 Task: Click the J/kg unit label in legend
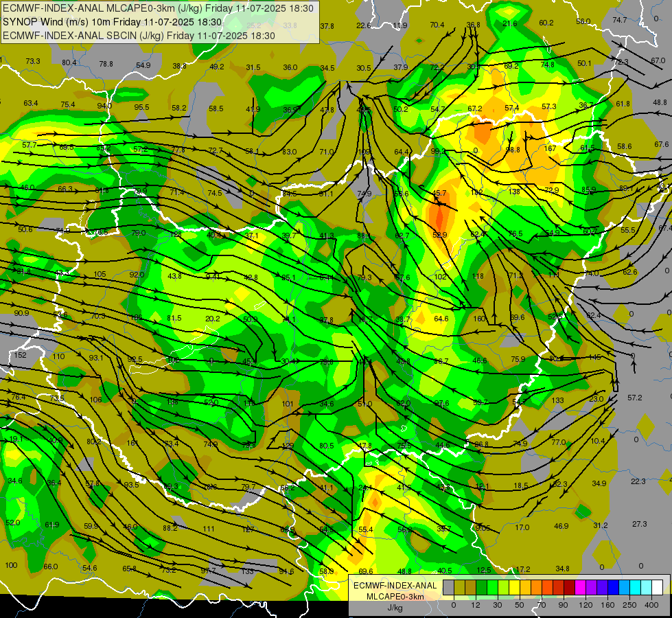(395, 608)
